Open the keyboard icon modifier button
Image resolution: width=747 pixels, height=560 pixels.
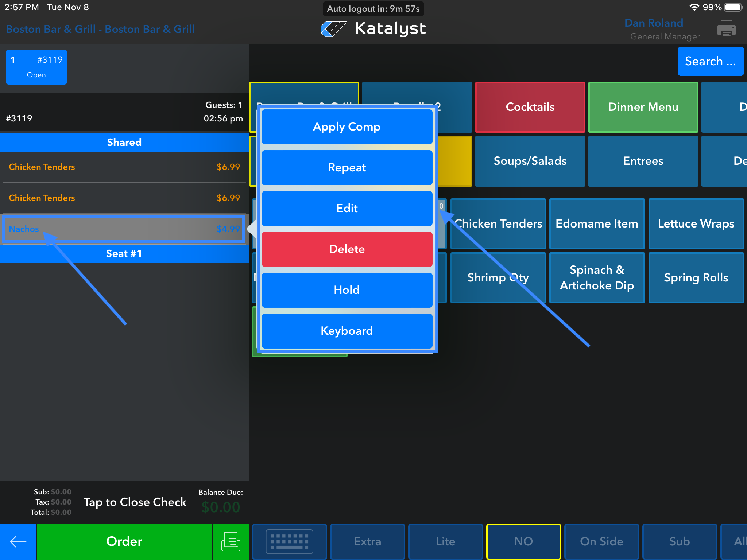289,541
